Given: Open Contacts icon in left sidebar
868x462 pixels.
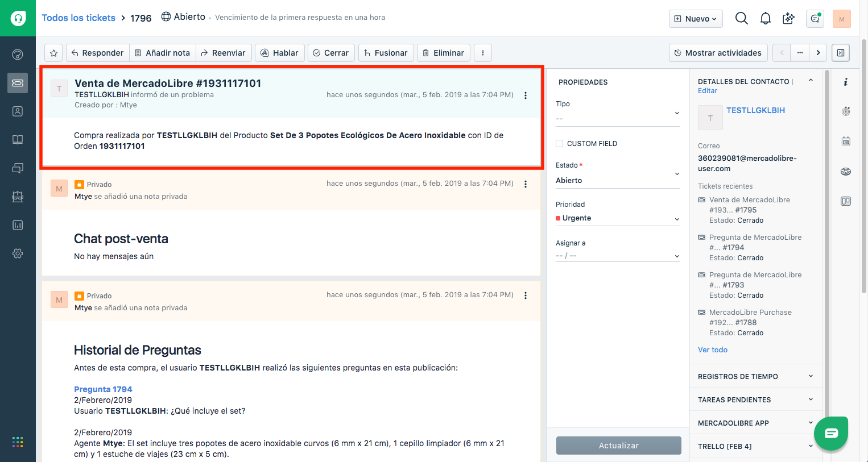Looking at the screenshot, I should click(x=18, y=111).
